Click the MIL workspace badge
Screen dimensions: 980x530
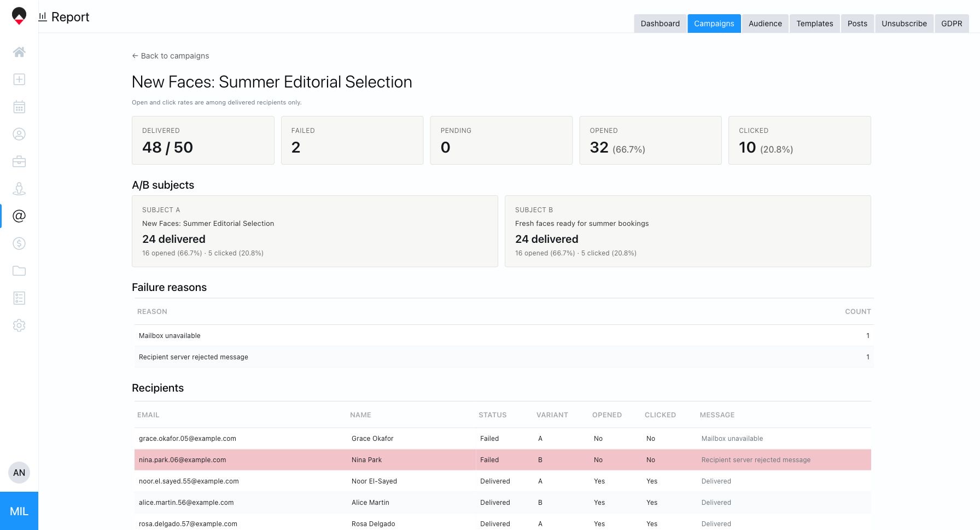pyautogui.click(x=19, y=511)
